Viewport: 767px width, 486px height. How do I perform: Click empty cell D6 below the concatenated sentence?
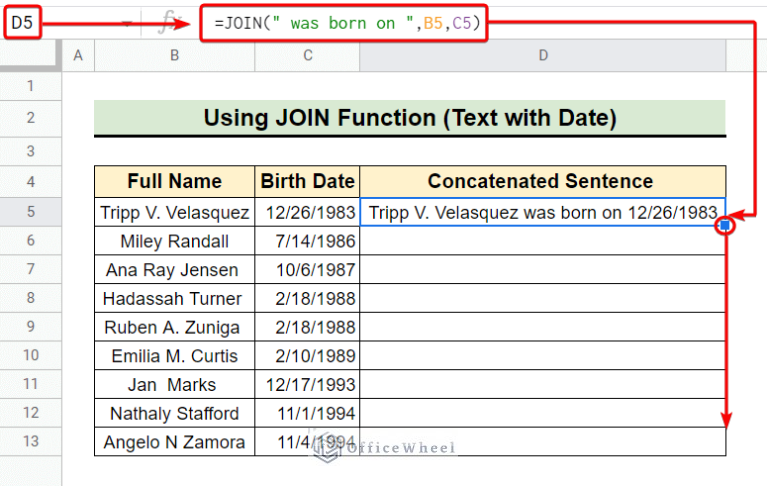tap(542, 241)
